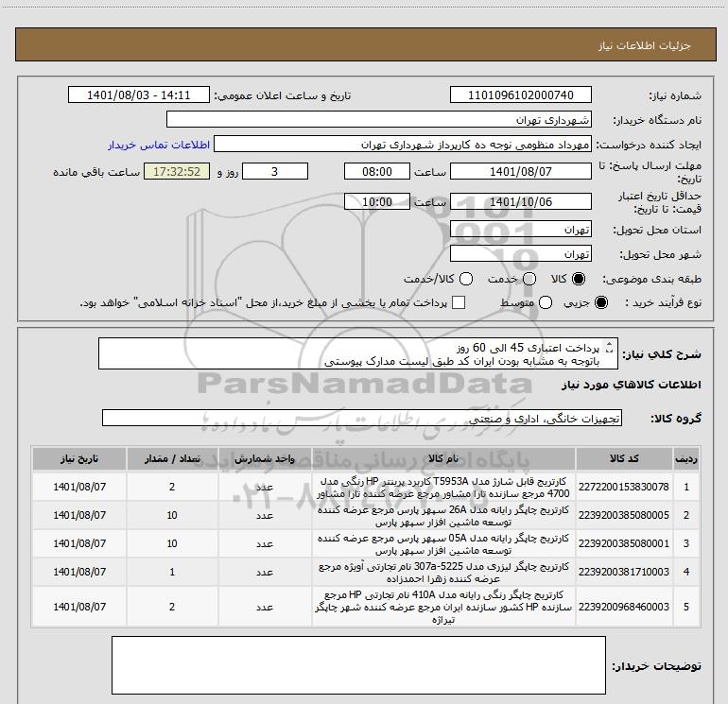The image size is (728, 704).
Task: Click the page header جزئیات اطلاعات نیاز
Action: [645, 45]
